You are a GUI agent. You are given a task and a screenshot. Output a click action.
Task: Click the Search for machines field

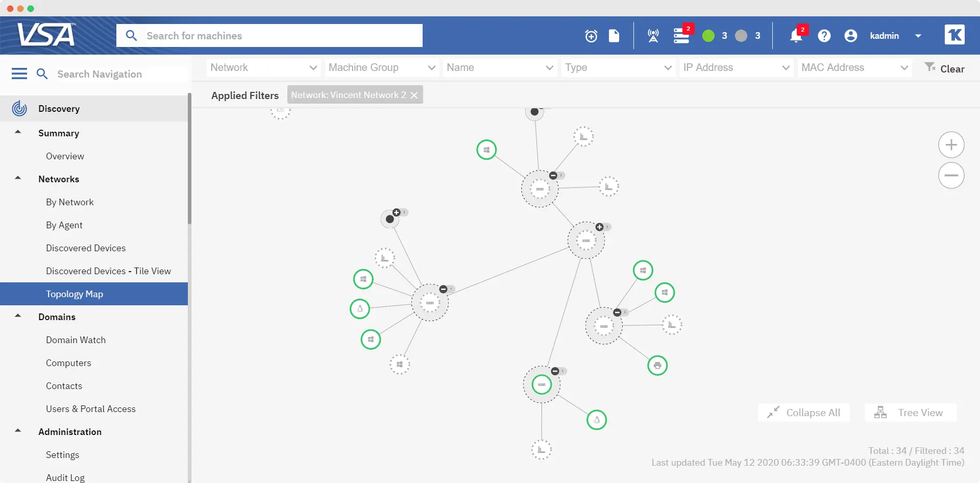pyautogui.click(x=269, y=36)
